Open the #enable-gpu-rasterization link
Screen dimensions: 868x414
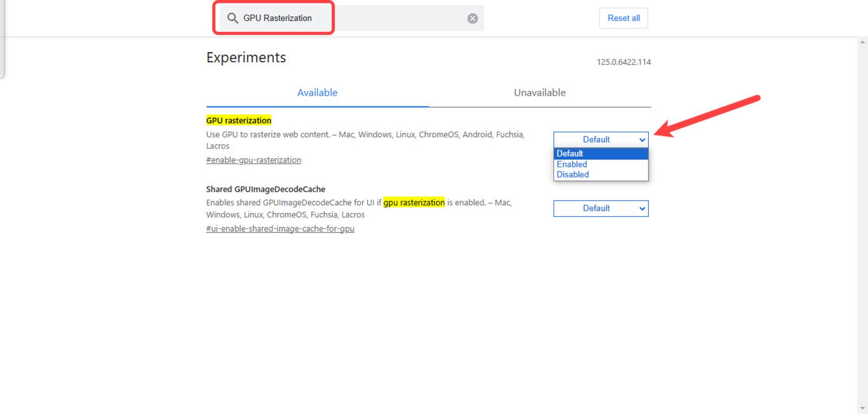(x=254, y=160)
